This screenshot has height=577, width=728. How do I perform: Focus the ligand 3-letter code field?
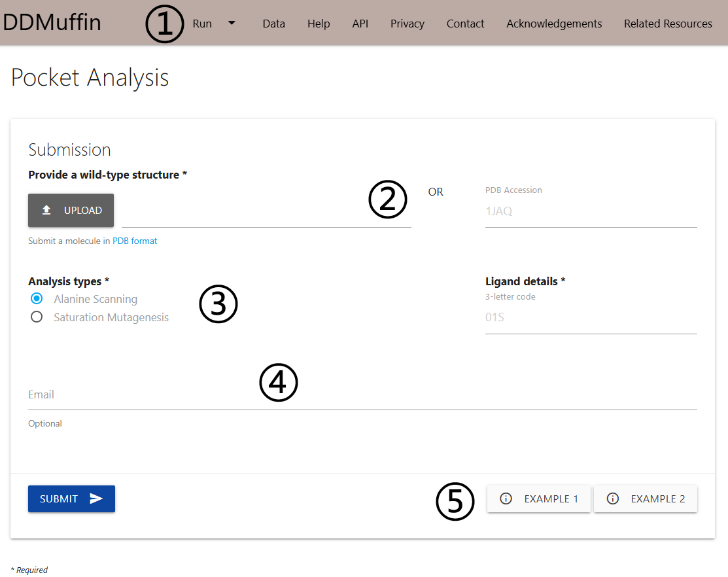(590, 318)
